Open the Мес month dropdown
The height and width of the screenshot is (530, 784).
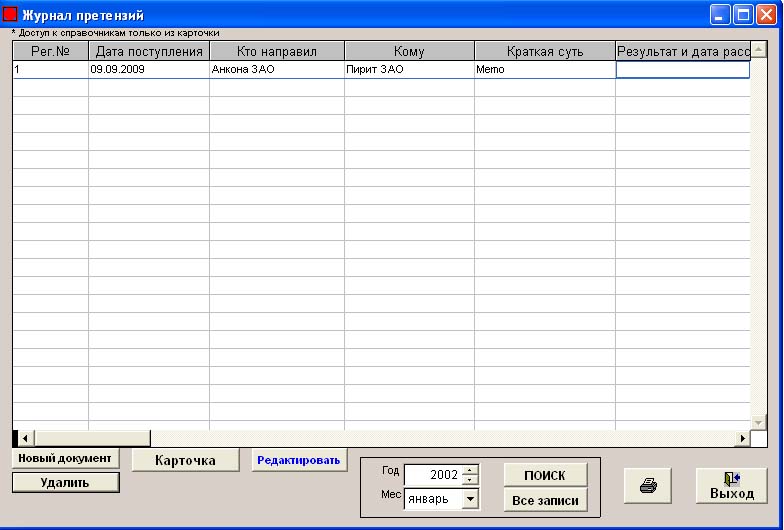click(471, 498)
